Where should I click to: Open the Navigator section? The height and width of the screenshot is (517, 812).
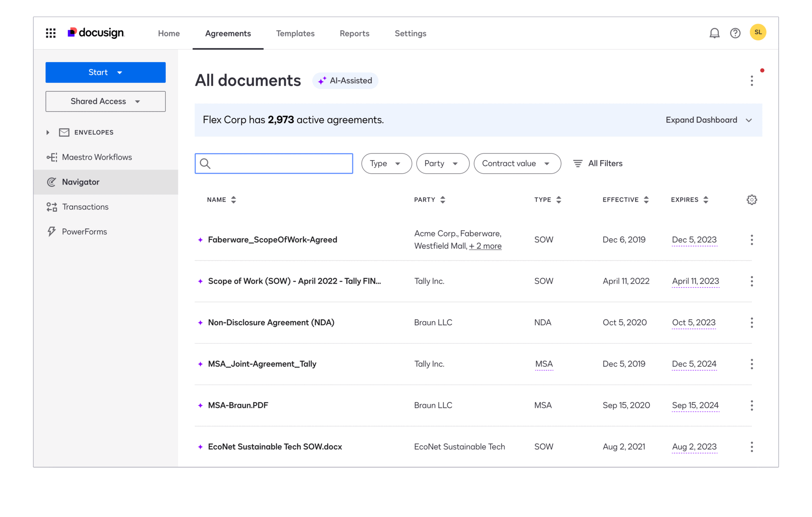tap(80, 182)
